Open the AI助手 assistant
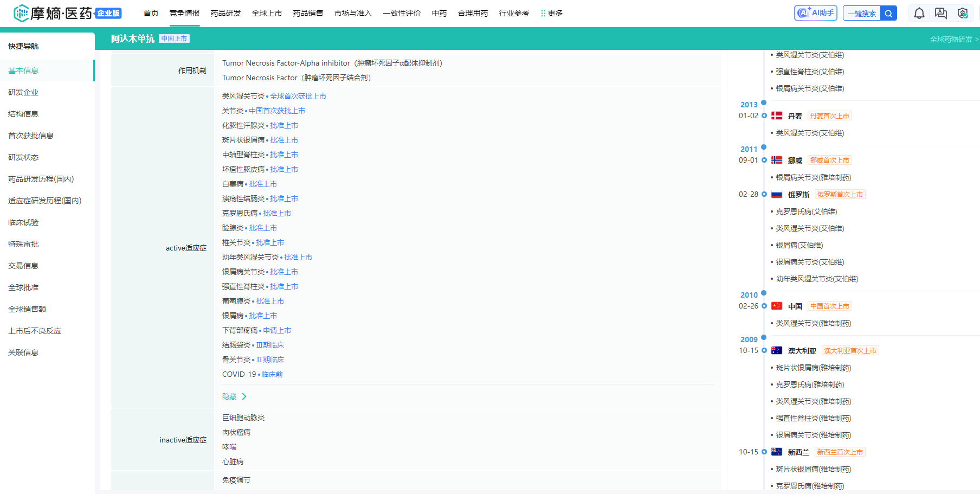 point(816,13)
